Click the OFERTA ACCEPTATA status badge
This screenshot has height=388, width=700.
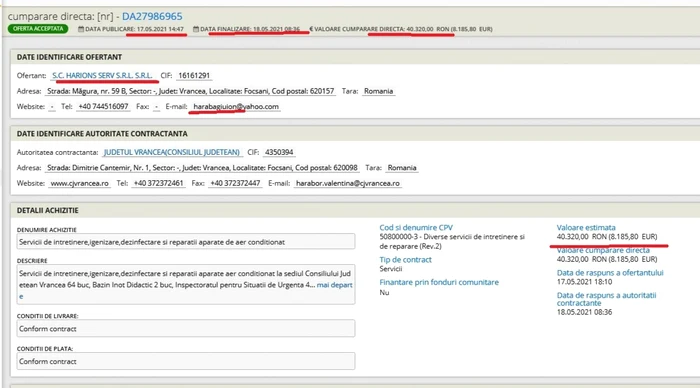[x=38, y=29]
